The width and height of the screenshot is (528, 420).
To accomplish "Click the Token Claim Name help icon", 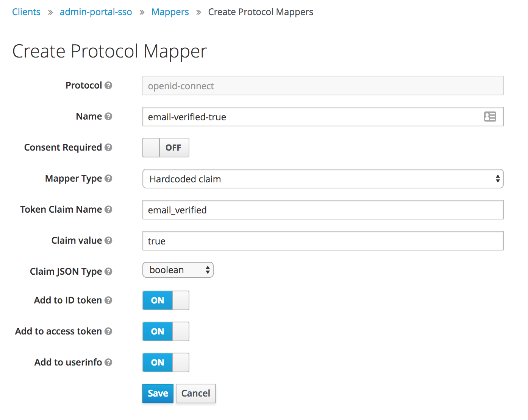I will point(108,210).
